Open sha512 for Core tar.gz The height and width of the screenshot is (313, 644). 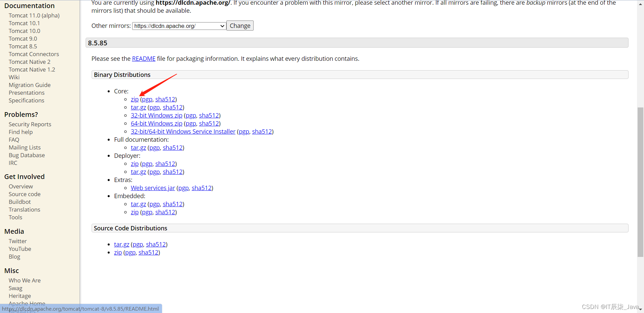click(x=173, y=107)
